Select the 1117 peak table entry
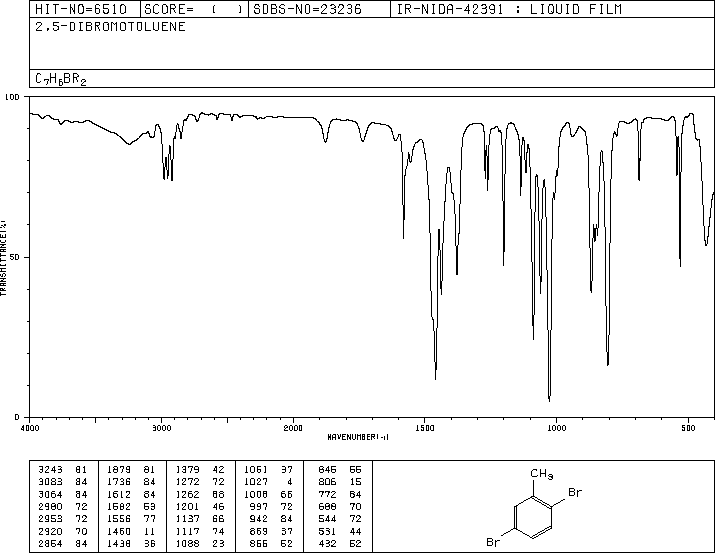Screen dimensions: 715x553 [x=200, y=531]
